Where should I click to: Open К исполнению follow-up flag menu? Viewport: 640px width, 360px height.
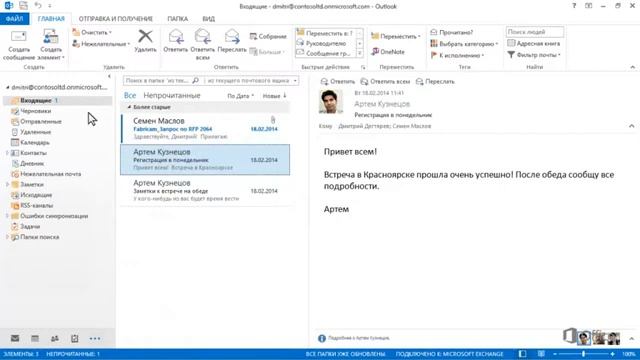click(457, 55)
